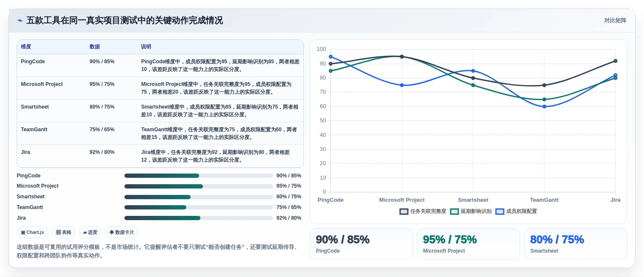644x277 pixels.
Task: Click TeamGantt table row name
Action: (x=34, y=130)
